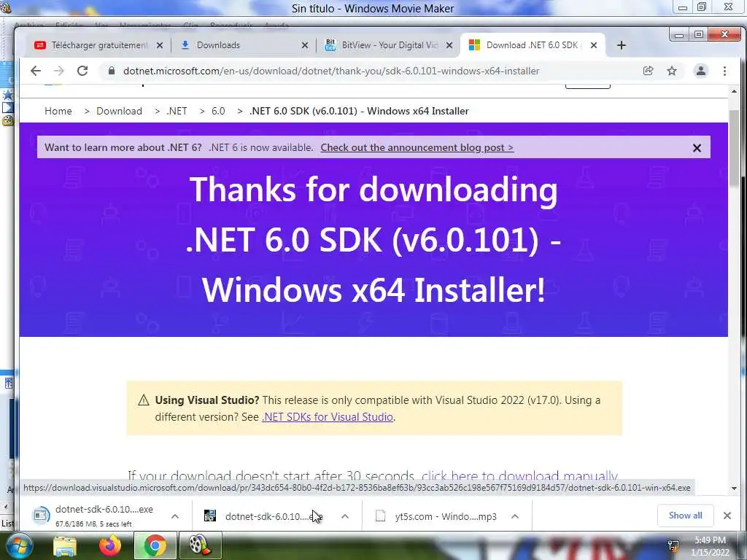The width and height of the screenshot is (747, 560).
Task: Close the Chrome downloads bar
Action: pyautogui.click(x=727, y=516)
